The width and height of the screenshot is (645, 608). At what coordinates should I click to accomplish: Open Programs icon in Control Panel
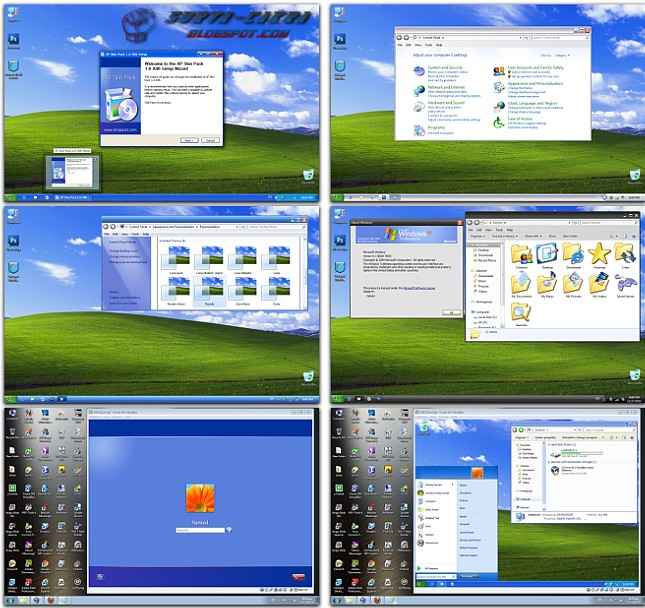point(419,130)
